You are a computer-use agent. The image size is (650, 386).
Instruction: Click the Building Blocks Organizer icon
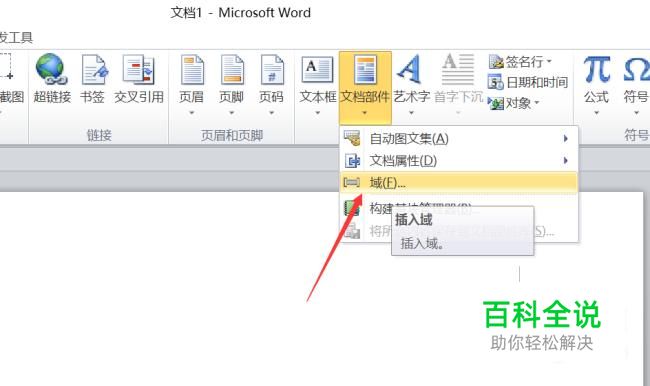[x=352, y=208]
